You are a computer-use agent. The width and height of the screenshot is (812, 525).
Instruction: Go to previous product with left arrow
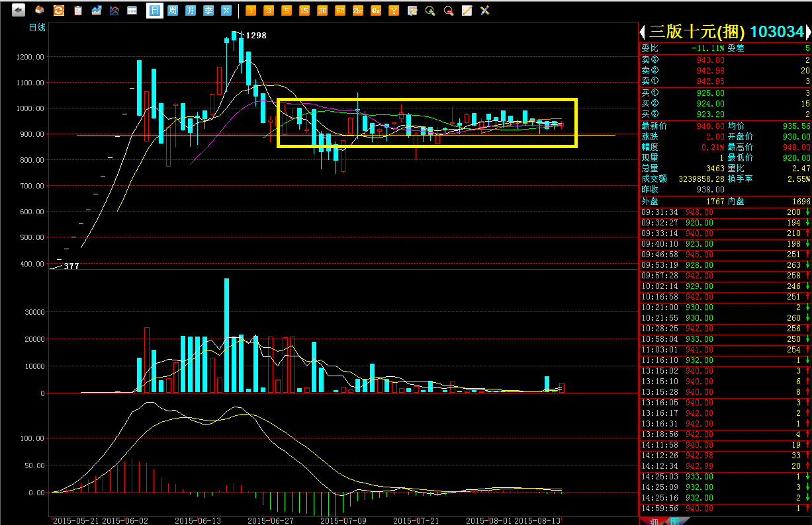pos(642,32)
